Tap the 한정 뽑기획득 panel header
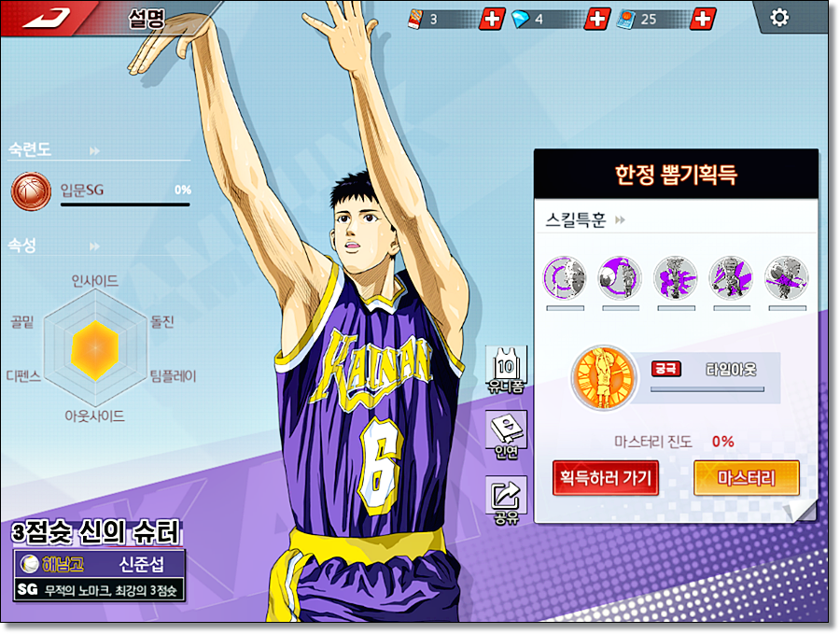Screen dimensions: 840x634 coord(676,175)
